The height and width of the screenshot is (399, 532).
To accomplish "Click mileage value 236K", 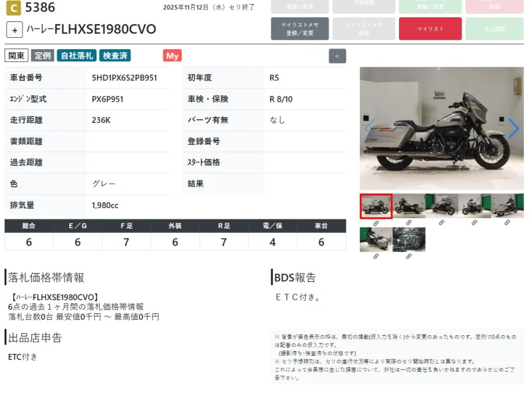I will click(101, 120).
